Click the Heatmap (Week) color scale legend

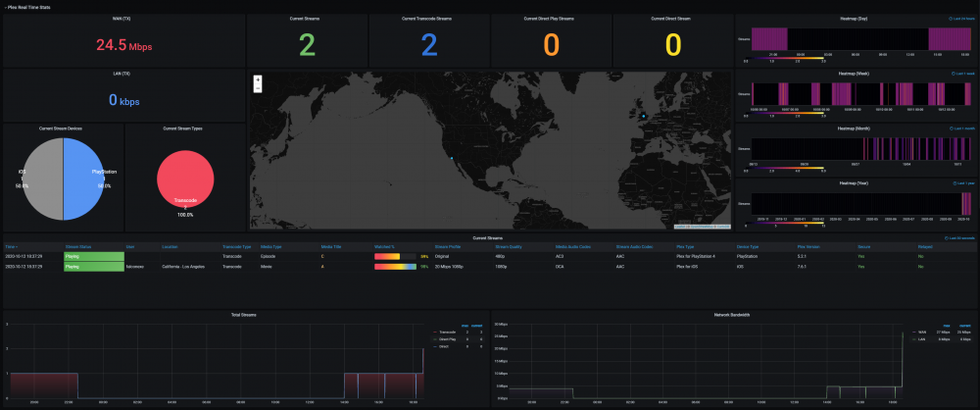tap(784, 115)
